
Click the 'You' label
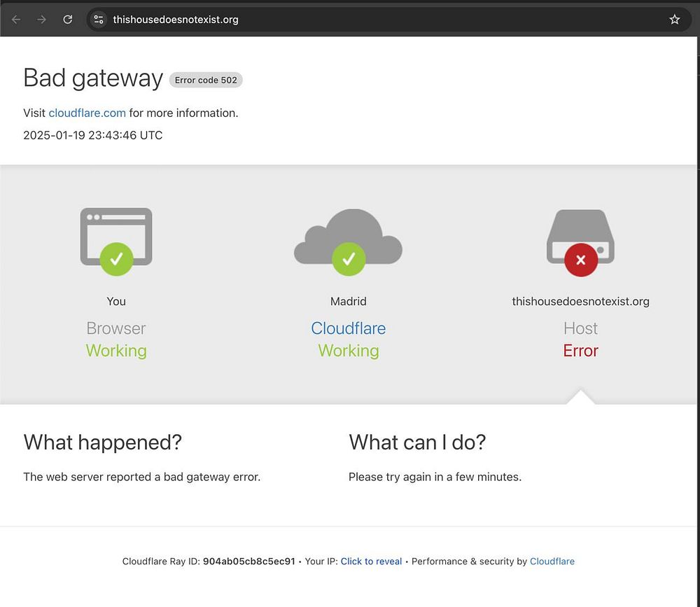(116, 302)
